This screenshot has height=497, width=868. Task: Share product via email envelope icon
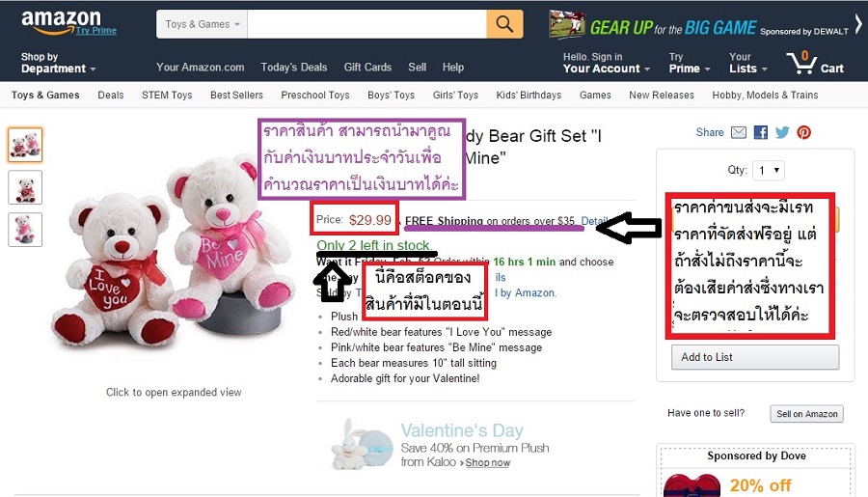coord(739,132)
